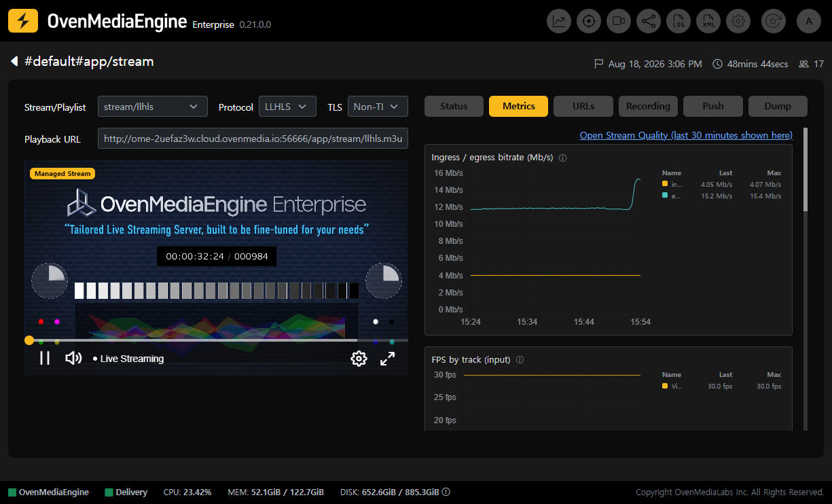Click the flag icon beside Aug 18, 2026

pos(599,64)
